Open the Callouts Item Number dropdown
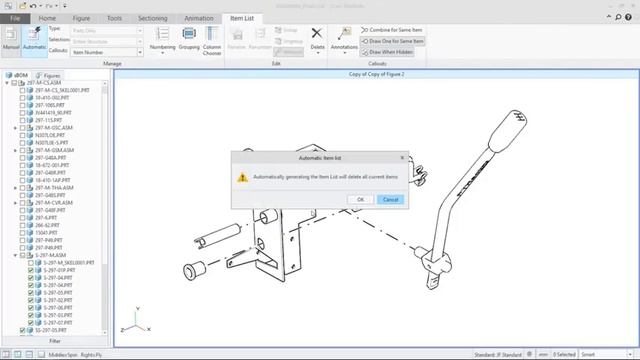This screenshot has height=360, width=640. click(140, 52)
